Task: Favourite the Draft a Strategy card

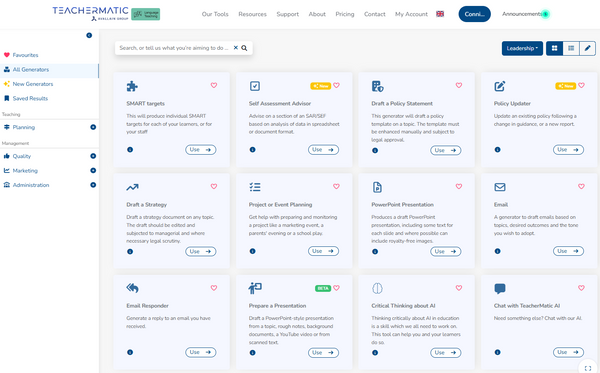Action: coord(214,186)
